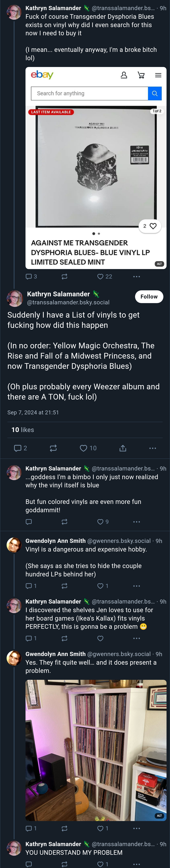170x868 pixels.
Task: View the 10 likes list
Action: click(23, 430)
